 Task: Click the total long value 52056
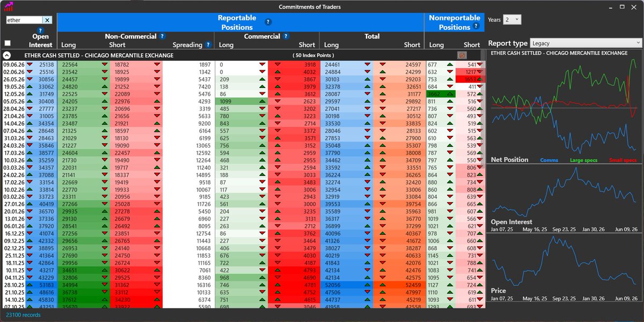pyautogui.click(x=333, y=285)
